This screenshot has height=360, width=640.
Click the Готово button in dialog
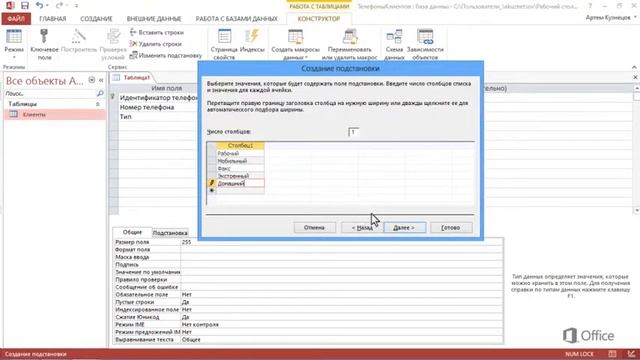point(451,227)
